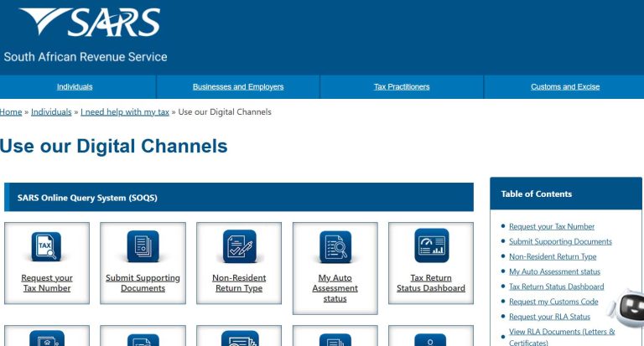Image resolution: width=644 pixels, height=346 pixels.
Task: Open 'View RLA Documents' contents link
Action: pos(557,332)
